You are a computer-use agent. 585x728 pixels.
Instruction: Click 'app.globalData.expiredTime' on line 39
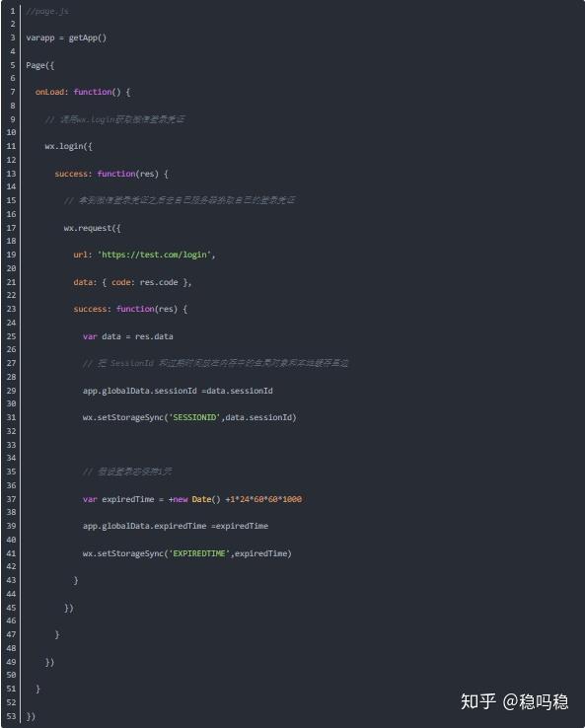144,526
